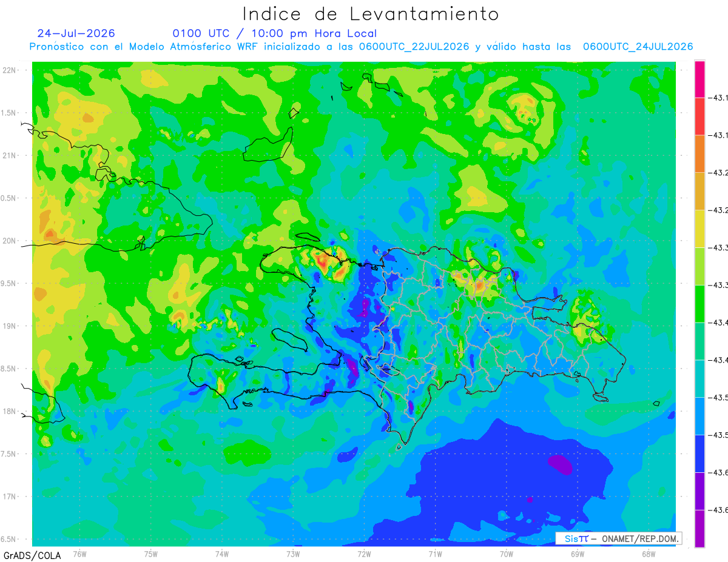Screen dimensions: 728x562
Task: Pick the sea-green swatch in the color bar
Action: [x=699, y=341]
